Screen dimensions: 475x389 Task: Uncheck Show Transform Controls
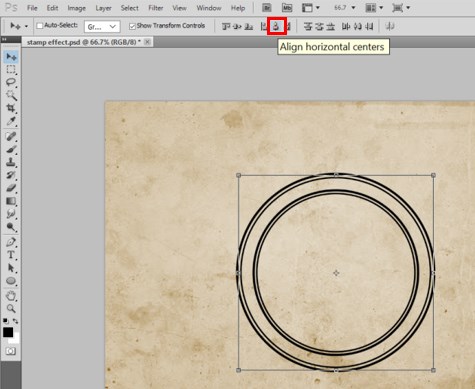(132, 26)
